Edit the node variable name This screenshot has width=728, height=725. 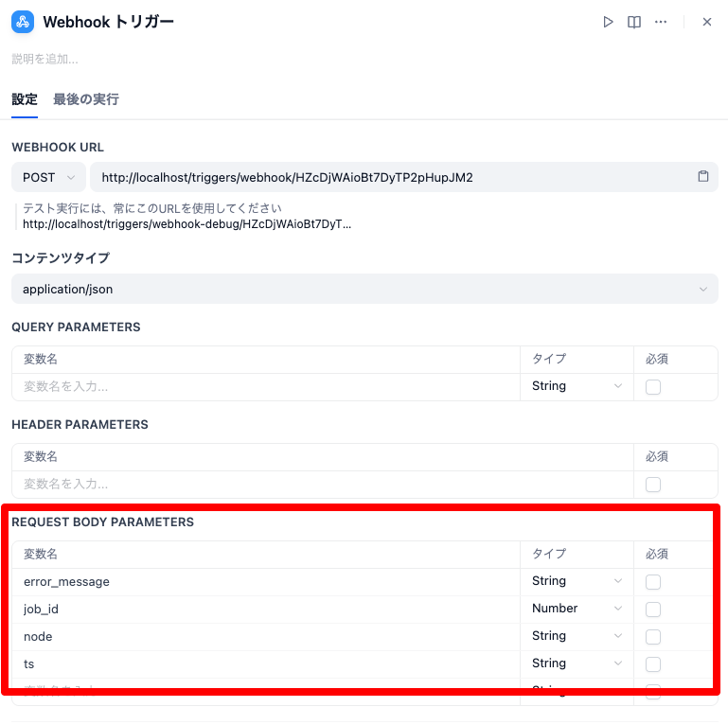pos(266,636)
